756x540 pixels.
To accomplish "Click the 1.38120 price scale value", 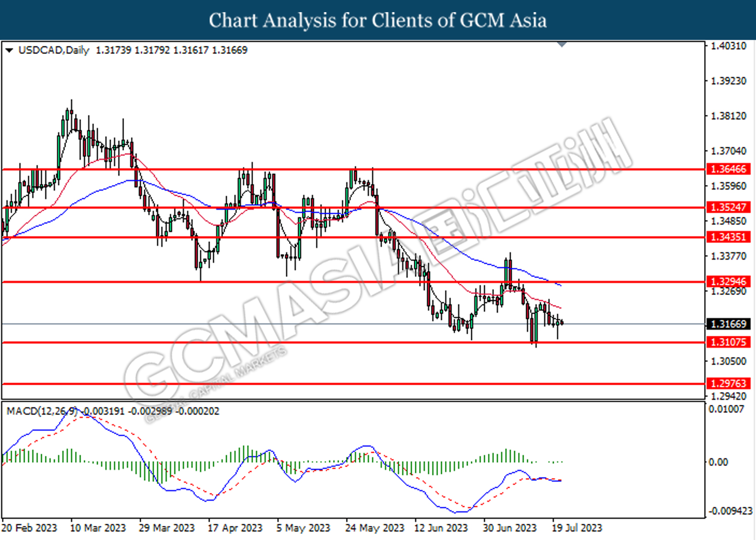I will pos(728,116).
